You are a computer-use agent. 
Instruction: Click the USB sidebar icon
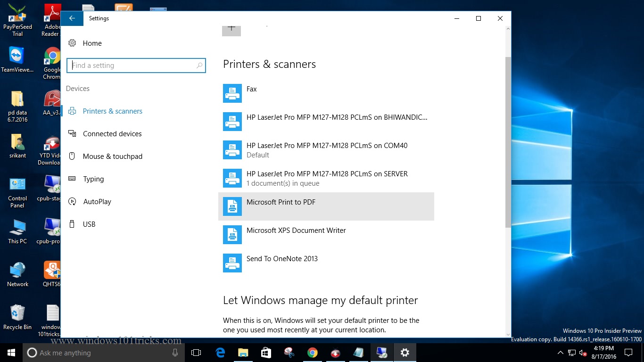72,224
